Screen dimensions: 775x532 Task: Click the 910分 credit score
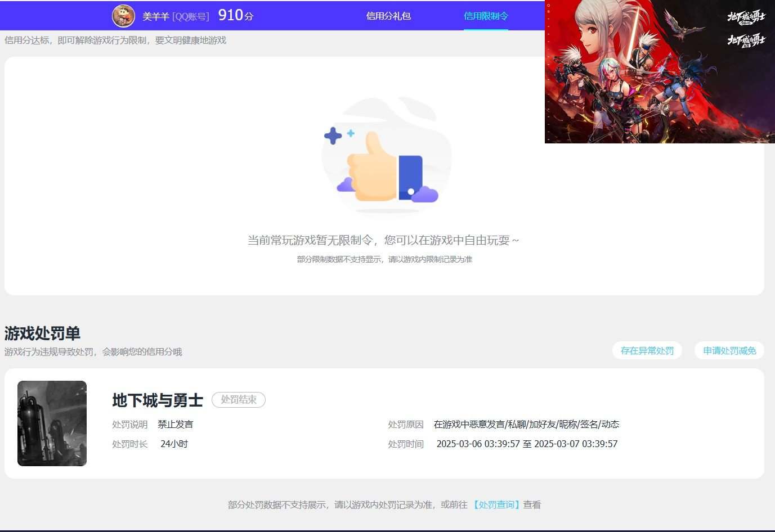click(x=236, y=15)
